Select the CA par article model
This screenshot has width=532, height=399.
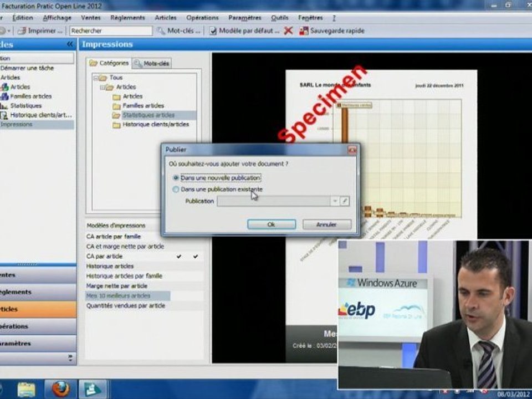point(105,256)
